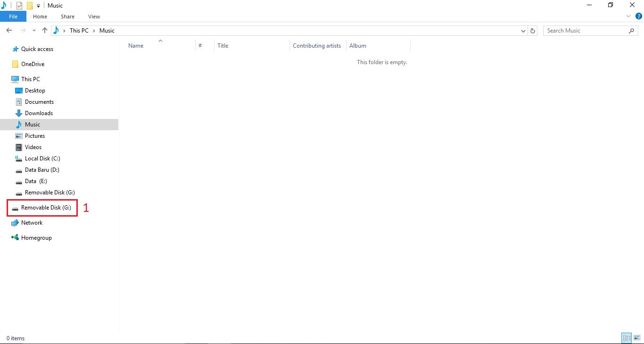Select the OneDrive folder icon in sidebar
The height and width of the screenshot is (344, 644).
coord(16,64)
